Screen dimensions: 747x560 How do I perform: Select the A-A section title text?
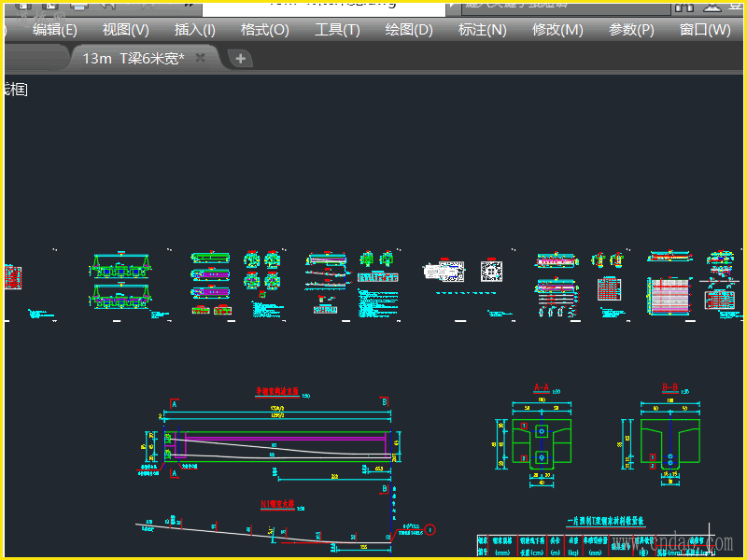[x=542, y=388]
